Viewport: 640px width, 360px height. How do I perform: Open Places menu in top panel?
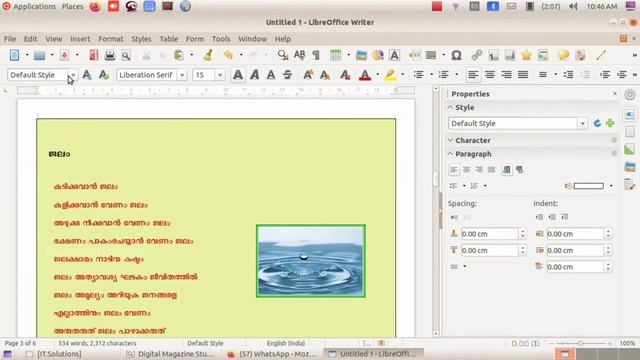coord(73,7)
